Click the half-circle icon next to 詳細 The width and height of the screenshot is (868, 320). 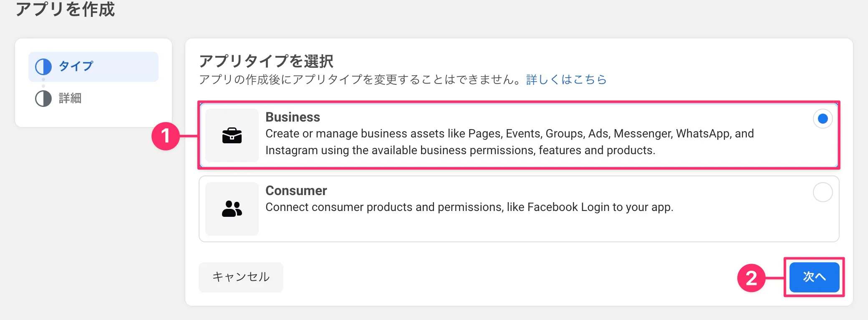point(43,99)
